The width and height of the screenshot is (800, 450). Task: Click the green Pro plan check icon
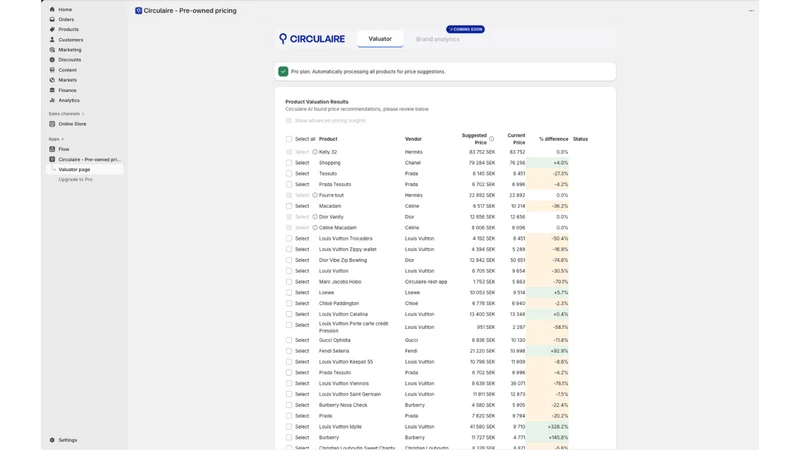283,71
